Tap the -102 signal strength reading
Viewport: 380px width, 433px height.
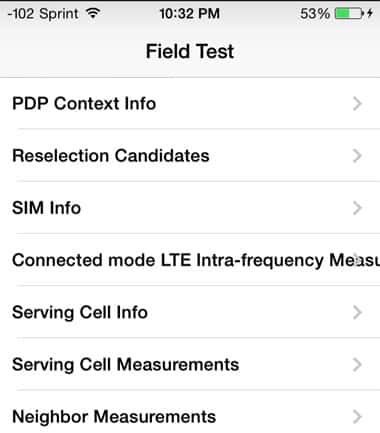pos(21,14)
